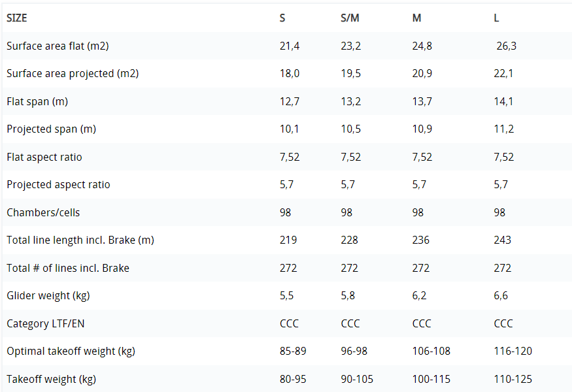
Task: Click the M column header
Action: (416, 18)
